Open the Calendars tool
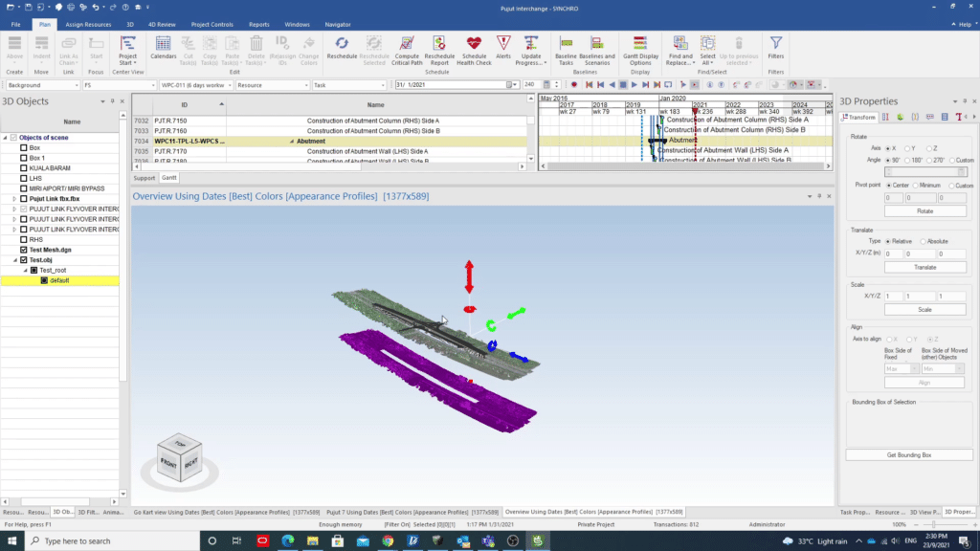The width and height of the screenshot is (980, 551). point(163,48)
